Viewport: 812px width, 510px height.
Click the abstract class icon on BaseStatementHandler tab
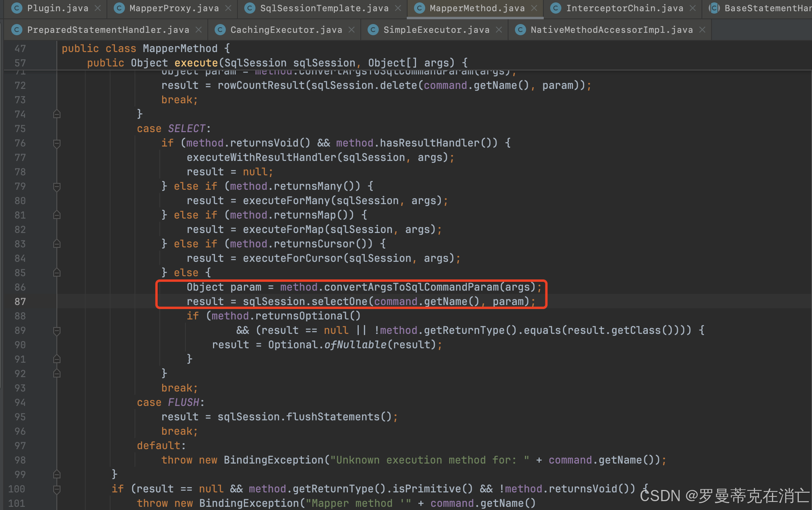(x=714, y=8)
